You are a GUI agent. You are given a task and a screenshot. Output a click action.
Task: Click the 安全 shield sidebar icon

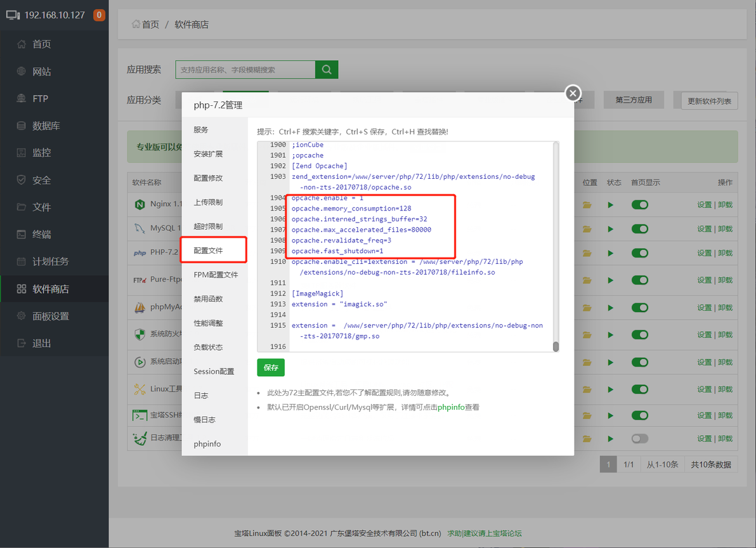[21, 179]
